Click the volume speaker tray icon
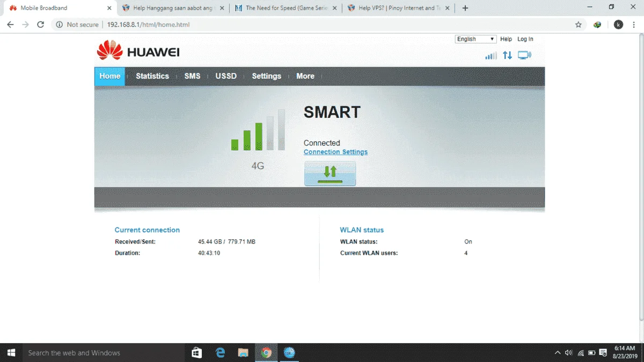This screenshot has height=362, width=644. (x=569, y=353)
